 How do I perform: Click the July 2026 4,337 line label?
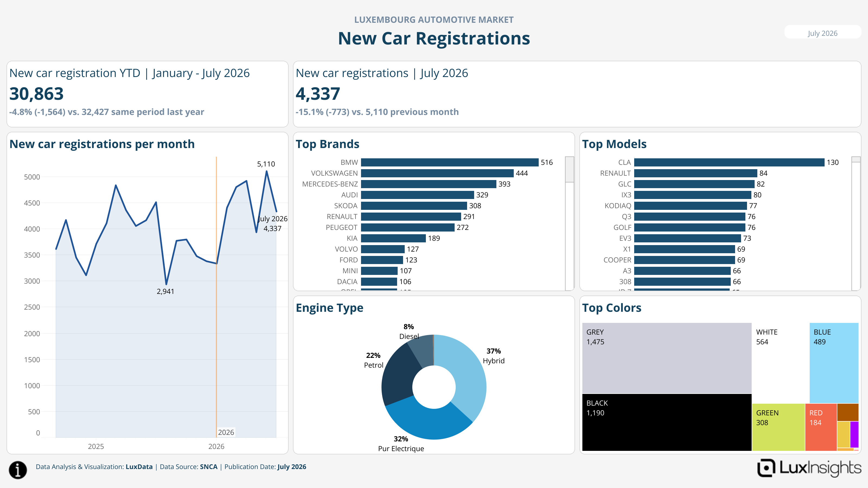coord(273,224)
